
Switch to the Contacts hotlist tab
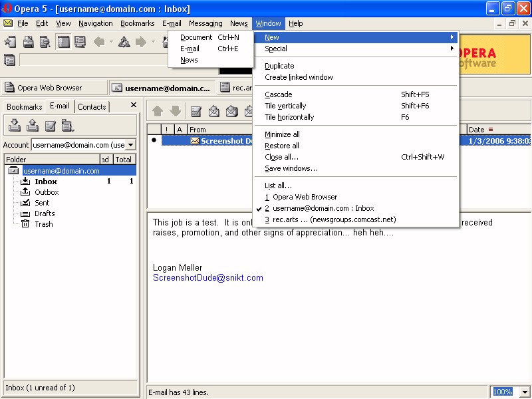click(92, 107)
